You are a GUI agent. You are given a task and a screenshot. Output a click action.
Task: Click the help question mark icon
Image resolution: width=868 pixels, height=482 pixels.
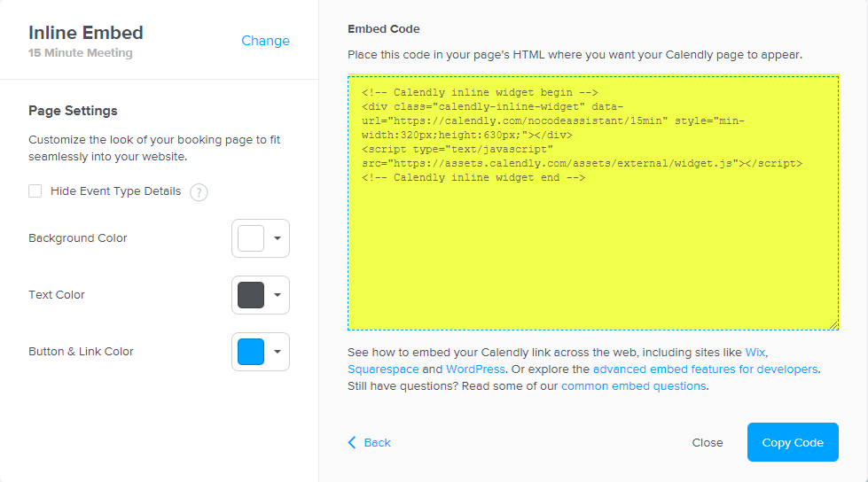tap(199, 192)
